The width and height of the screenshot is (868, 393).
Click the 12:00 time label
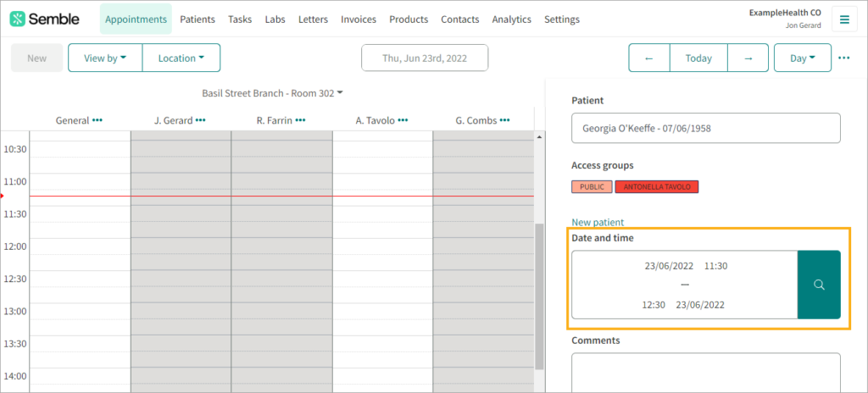[x=15, y=246]
